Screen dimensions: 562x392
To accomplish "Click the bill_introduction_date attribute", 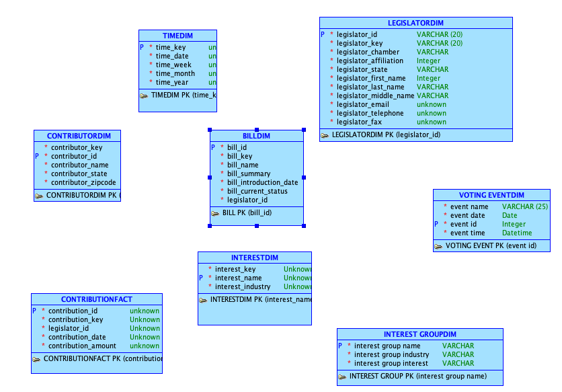I will coord(263,182).
